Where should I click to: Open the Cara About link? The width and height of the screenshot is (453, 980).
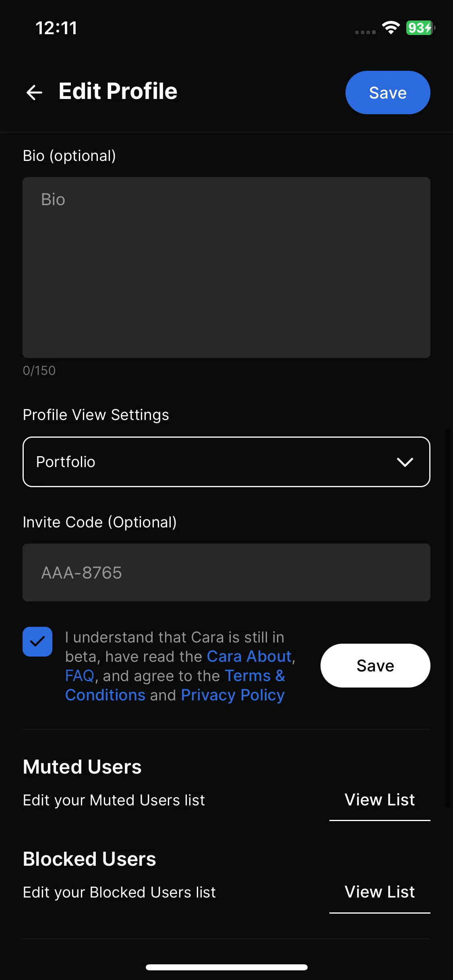tap(249, 657)
